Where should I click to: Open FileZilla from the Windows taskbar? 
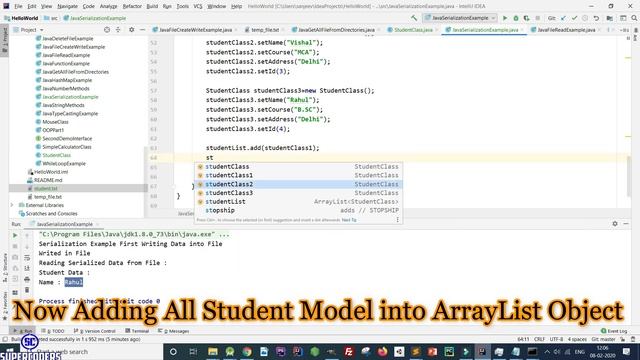[x=349, y=351]
